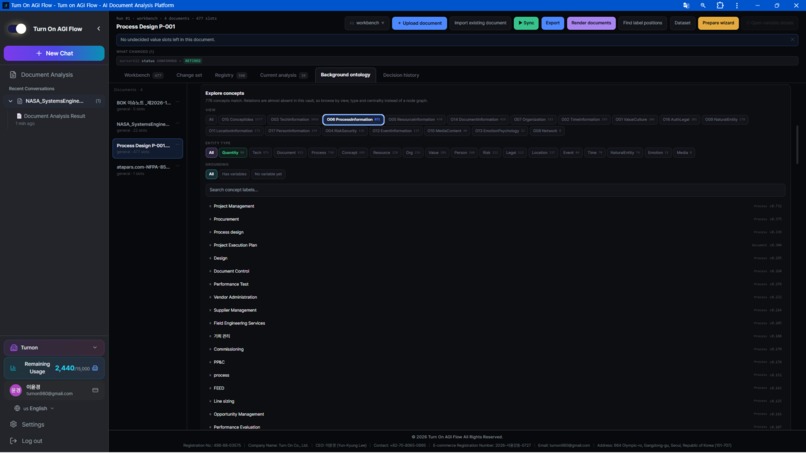Click the card icon next to the user email
The width and height of the screenshot is (806, 453).
click(x=95, y=390)
